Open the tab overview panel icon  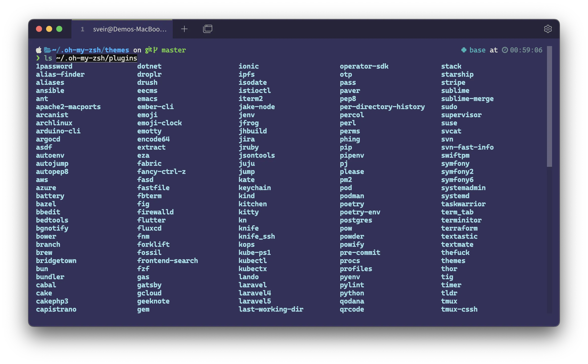coord(208,29)
